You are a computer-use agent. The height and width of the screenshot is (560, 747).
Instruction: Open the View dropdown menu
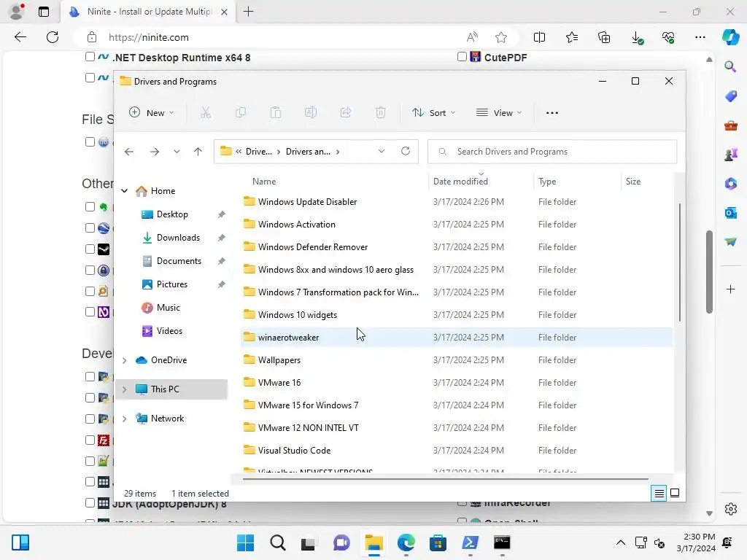coord(499,113)
